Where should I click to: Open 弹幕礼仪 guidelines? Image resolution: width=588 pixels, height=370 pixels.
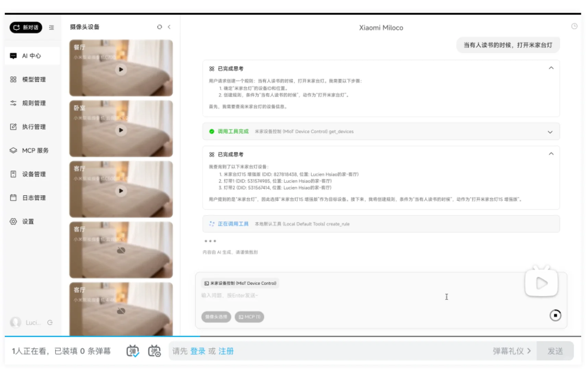click(511, 351)
